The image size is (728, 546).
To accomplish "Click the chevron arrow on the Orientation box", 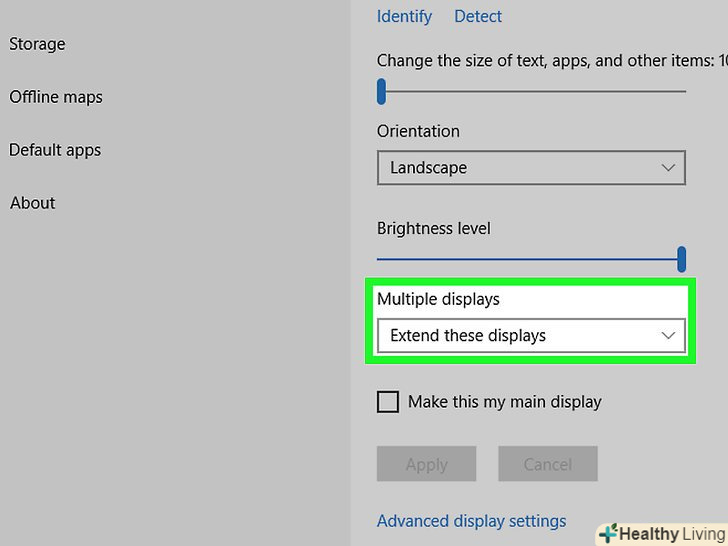I will pyautogui.click(x=669, y=168).
